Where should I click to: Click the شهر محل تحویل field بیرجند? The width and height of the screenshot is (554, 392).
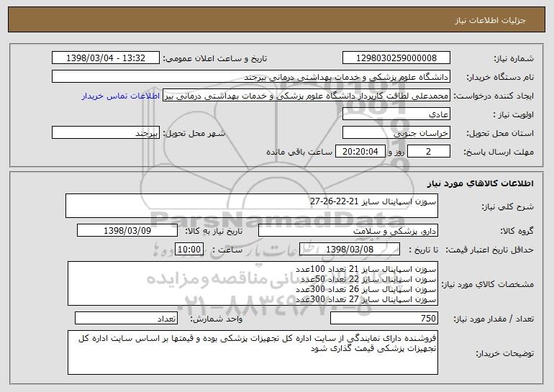pyautogui.click(x=106, y=133)
